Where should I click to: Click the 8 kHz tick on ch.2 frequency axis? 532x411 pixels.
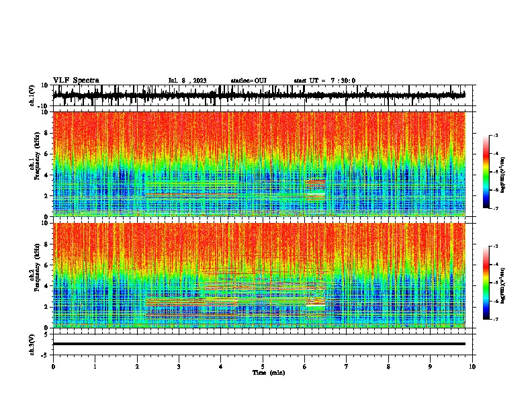click(x=46, y=244)
